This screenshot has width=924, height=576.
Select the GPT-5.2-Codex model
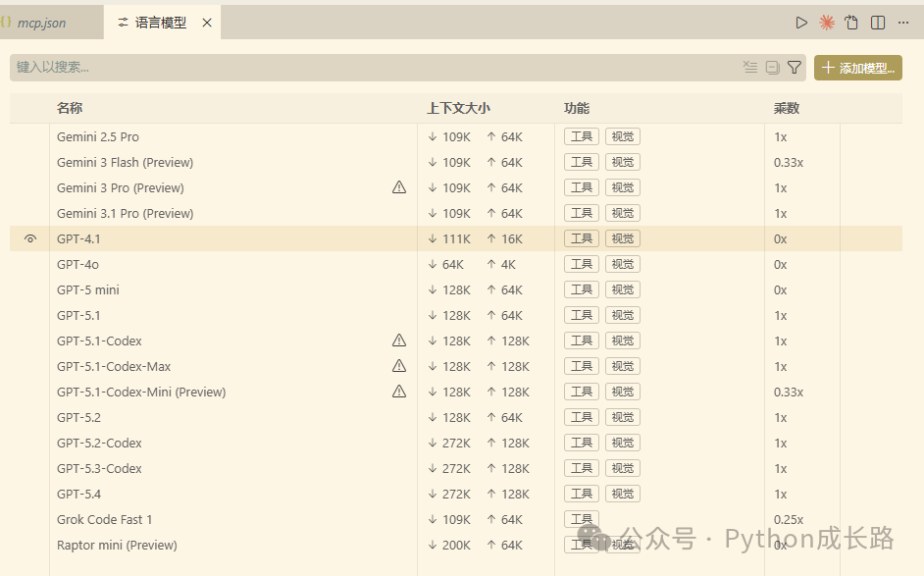[99, 443]
